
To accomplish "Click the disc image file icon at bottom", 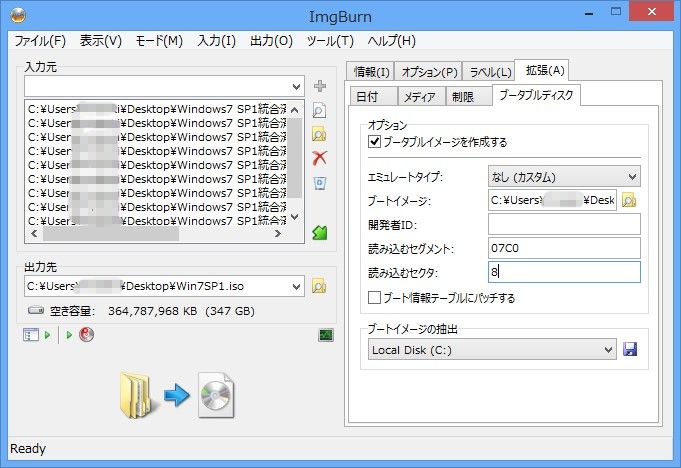I will (216, 395).
